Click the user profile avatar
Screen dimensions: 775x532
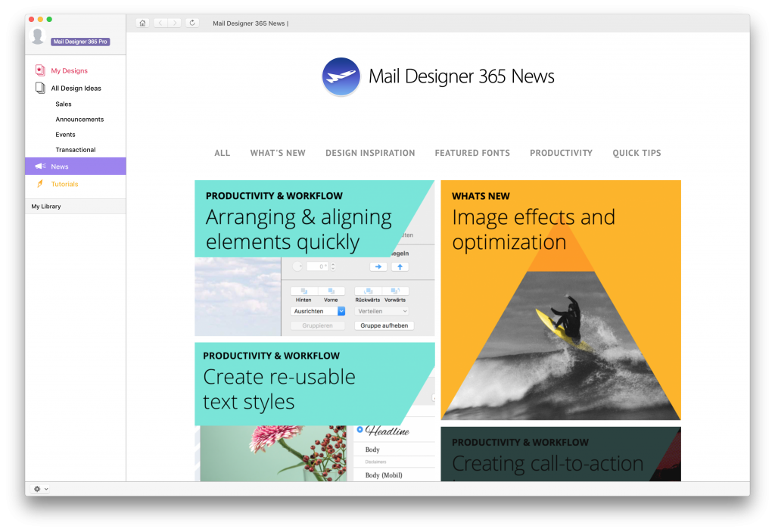38,36
